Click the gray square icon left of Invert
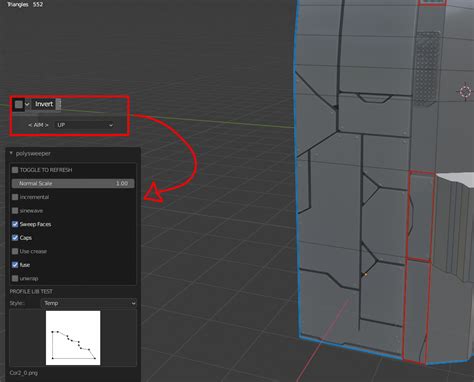The height and width of the screenshot is (382, 474). click(19, 104)
